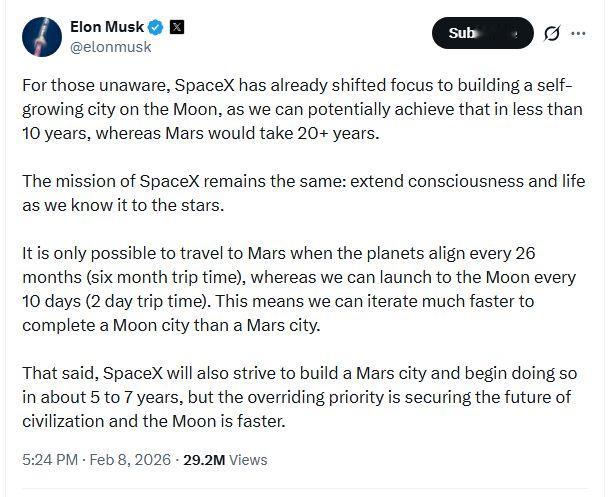Click Elon Musk's profile avatar
Viewport: 614px width, 497px height.
(41, 37)
